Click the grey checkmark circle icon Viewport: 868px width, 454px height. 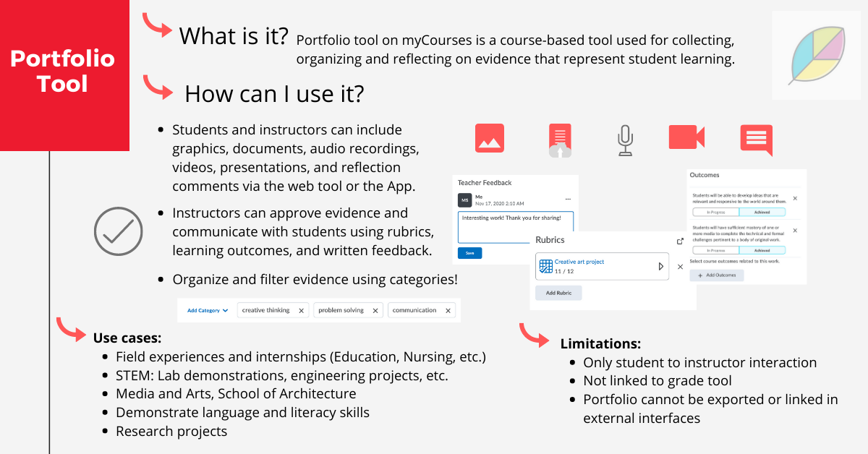click(118, 231)
